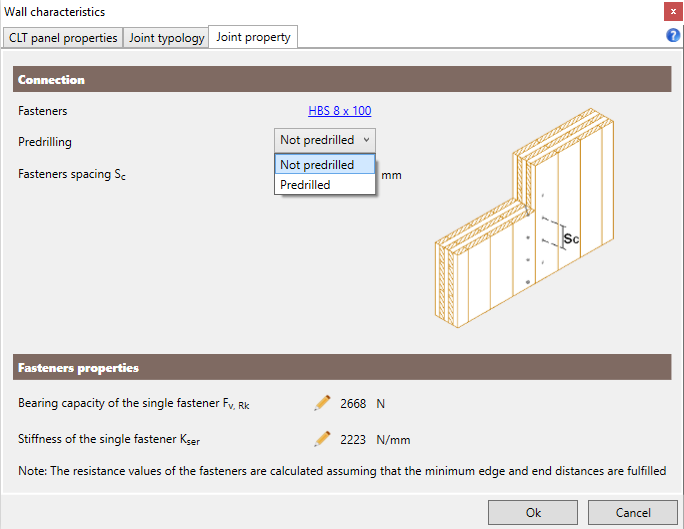Close the Wall characteristics dialog
684x529 pixels.
pos(673,12)
